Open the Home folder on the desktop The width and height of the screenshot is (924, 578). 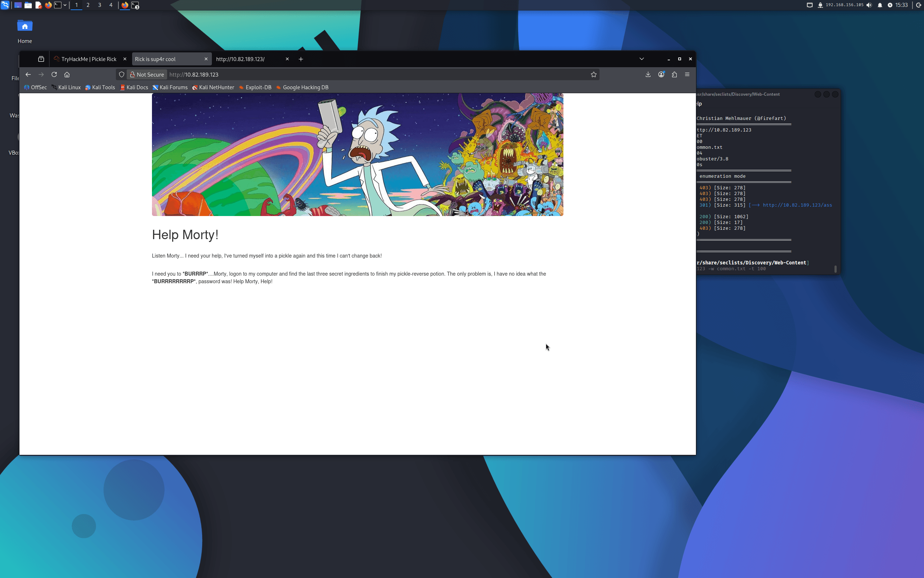coord(25,31)
